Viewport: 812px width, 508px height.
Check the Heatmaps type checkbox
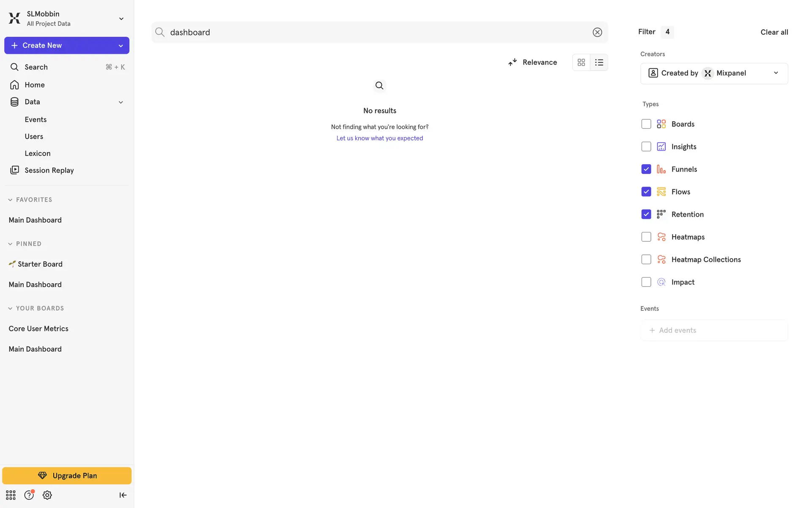point(646,237)
